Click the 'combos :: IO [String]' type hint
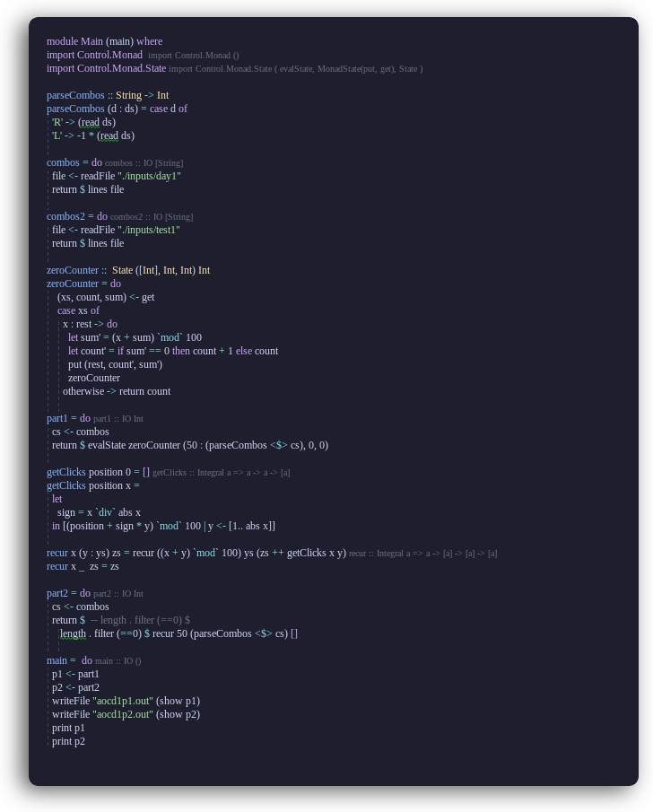 coord(144,163)
